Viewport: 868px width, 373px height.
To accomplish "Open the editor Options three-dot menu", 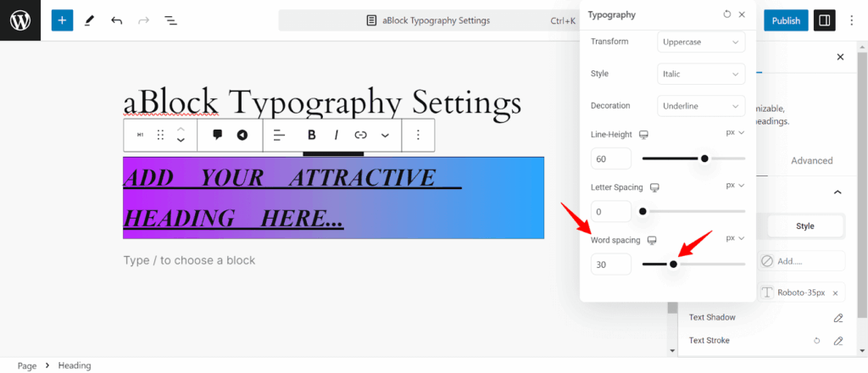I will click(x=851, y=20).
